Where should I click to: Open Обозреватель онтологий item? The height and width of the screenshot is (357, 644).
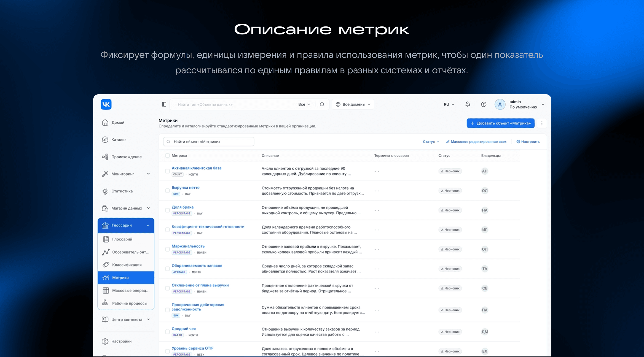tap(126, 252)
